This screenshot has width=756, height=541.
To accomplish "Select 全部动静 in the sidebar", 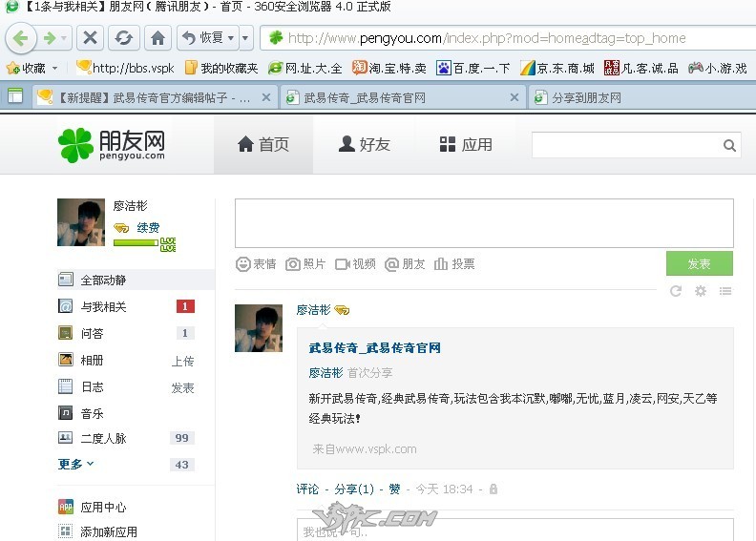I will (136, 280).
